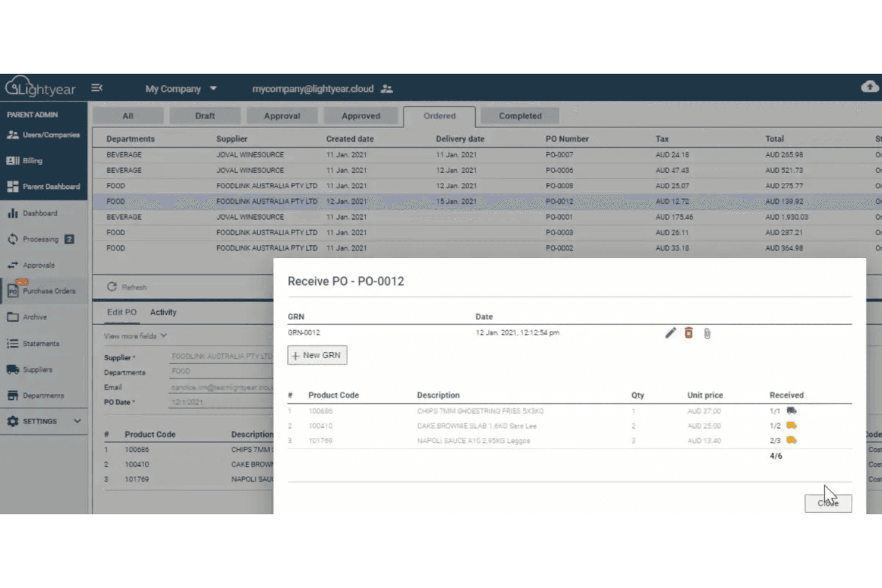Expand View more fields
882x588 pixels.
tap(135, 336)
